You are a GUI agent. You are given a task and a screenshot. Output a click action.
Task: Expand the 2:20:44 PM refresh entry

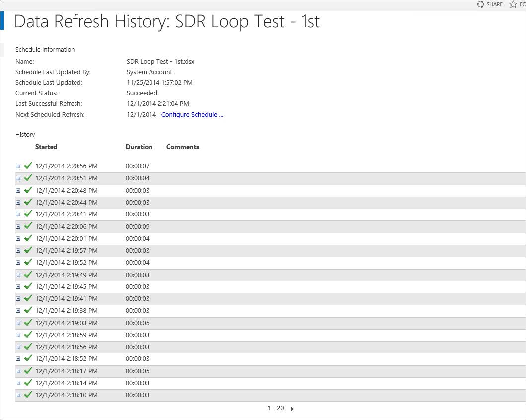[x=18, y=203]
